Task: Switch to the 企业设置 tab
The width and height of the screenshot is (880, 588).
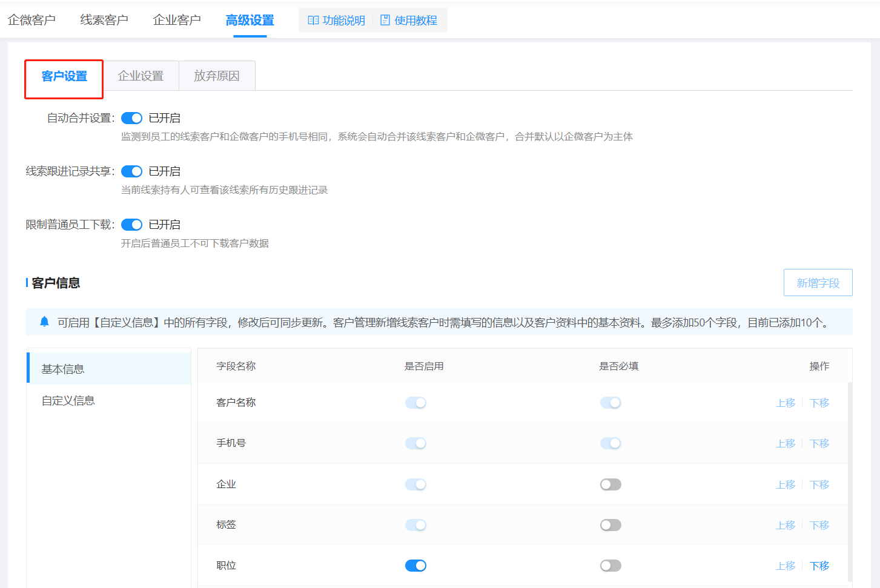Action: pos(141,76)
